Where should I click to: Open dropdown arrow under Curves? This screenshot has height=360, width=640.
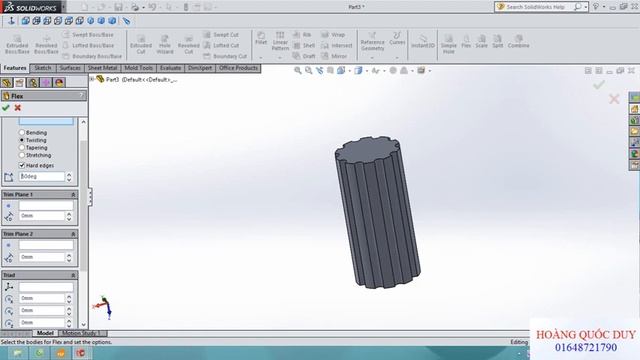coord(397,58)
